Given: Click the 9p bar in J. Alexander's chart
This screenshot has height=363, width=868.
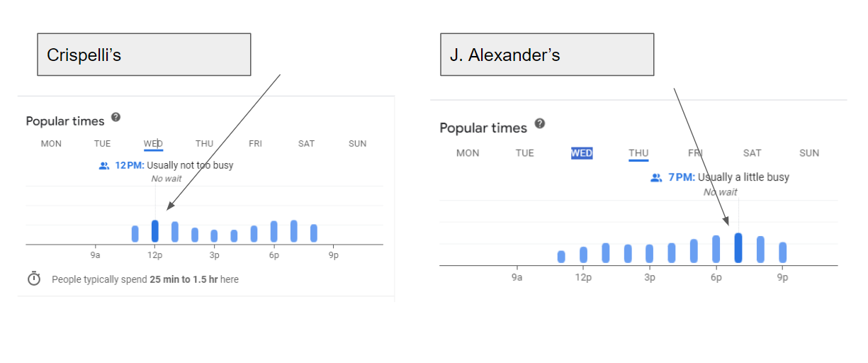Looking at the screenshot, I should click(x=783, y=252).
